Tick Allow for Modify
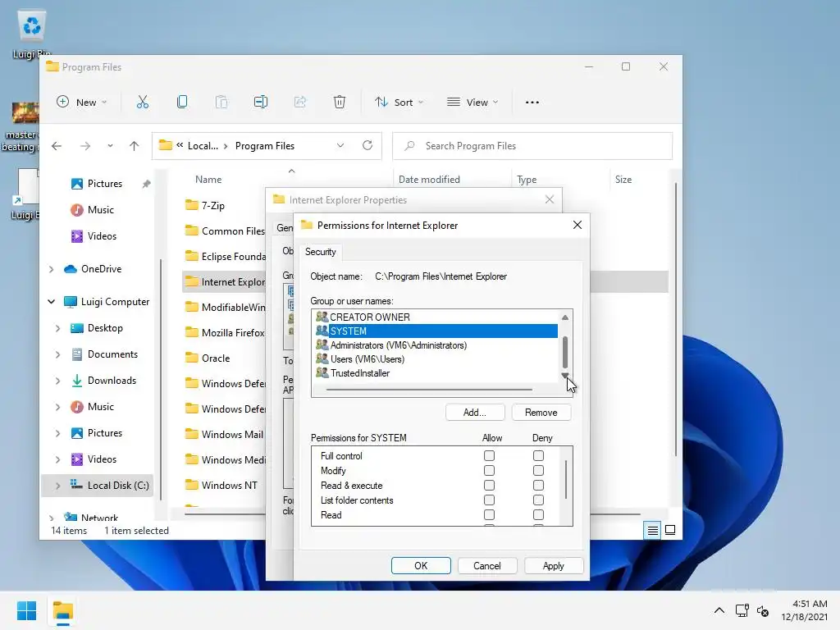Screen dimensions: 840x630 pyautogui.click(x=489, y=470)
